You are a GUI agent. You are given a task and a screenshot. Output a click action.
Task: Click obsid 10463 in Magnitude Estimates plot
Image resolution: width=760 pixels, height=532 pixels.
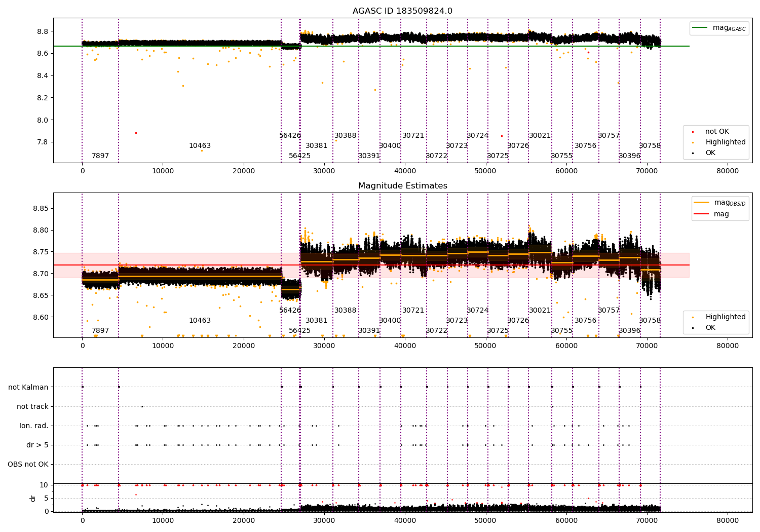pyautogui.click(x=200, y=320)
